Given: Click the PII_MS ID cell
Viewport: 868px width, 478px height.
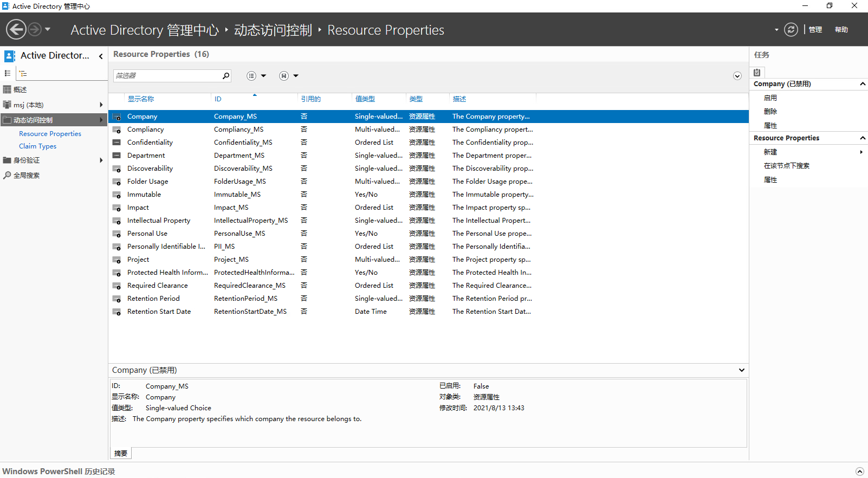Looking at the screenshot, I should point(224,247).
